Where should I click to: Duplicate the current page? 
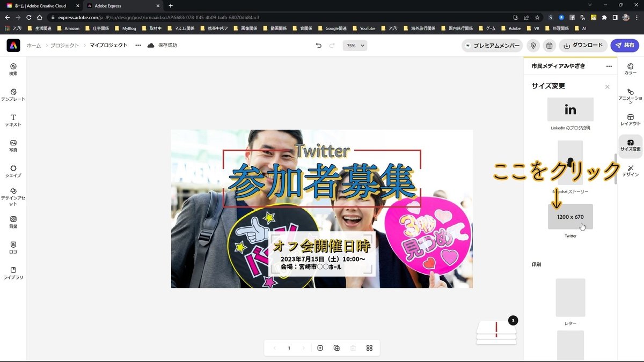[x=336, y=348]
